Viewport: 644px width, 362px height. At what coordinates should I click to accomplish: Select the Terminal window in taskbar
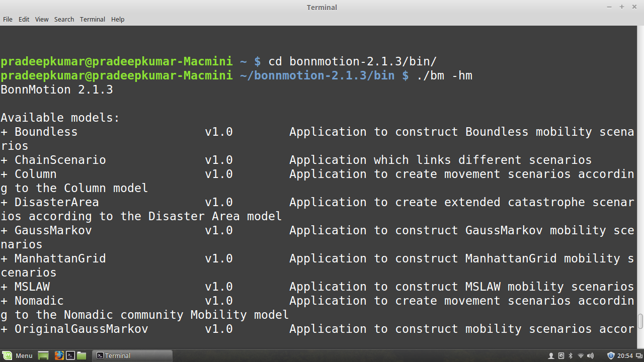(x=133, y=355)
